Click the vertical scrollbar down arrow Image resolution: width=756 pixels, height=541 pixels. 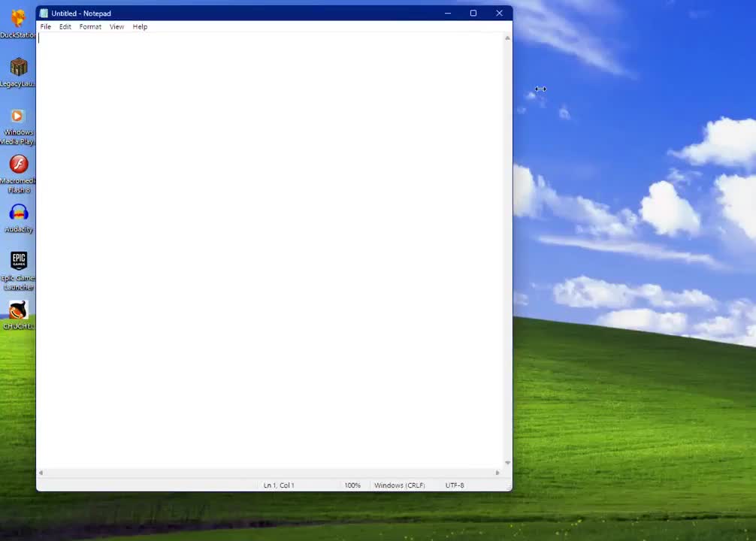(x=507, y=463)
